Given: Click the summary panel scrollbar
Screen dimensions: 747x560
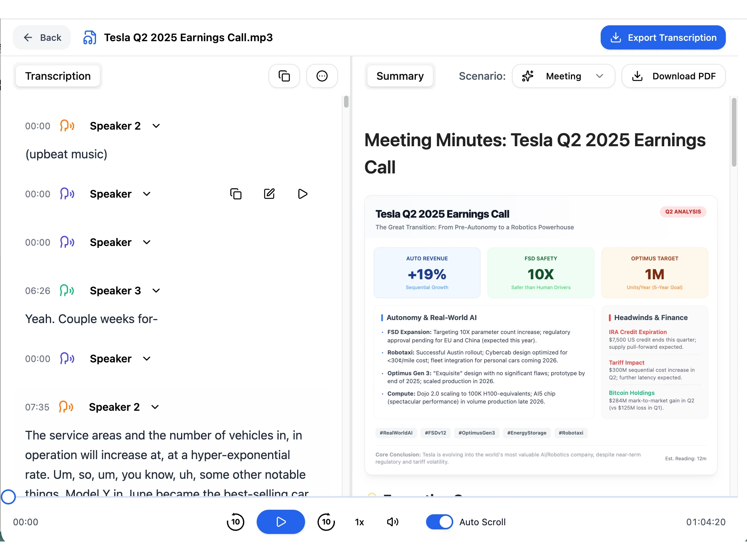Looking at the screenshot, I should [x=734, y=132].
